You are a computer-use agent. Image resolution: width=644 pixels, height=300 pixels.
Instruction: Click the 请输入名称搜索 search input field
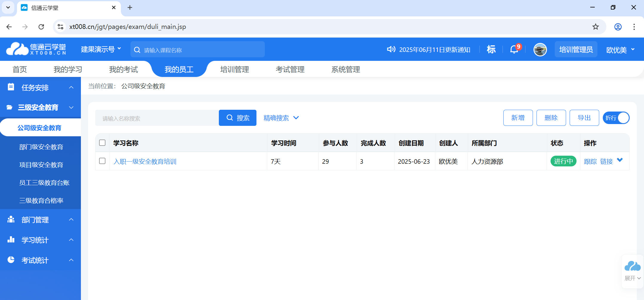tap(157, 118)
